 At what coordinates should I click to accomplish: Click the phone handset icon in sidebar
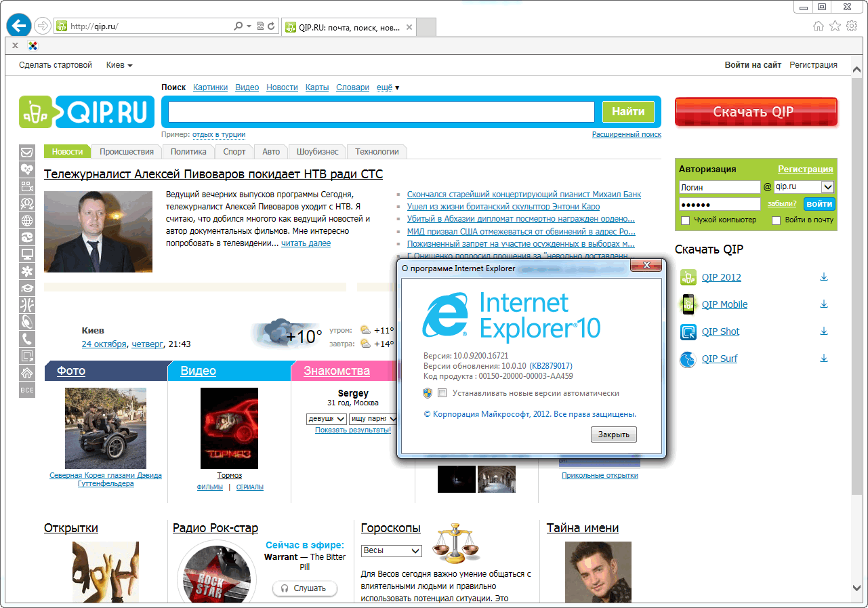27,339
